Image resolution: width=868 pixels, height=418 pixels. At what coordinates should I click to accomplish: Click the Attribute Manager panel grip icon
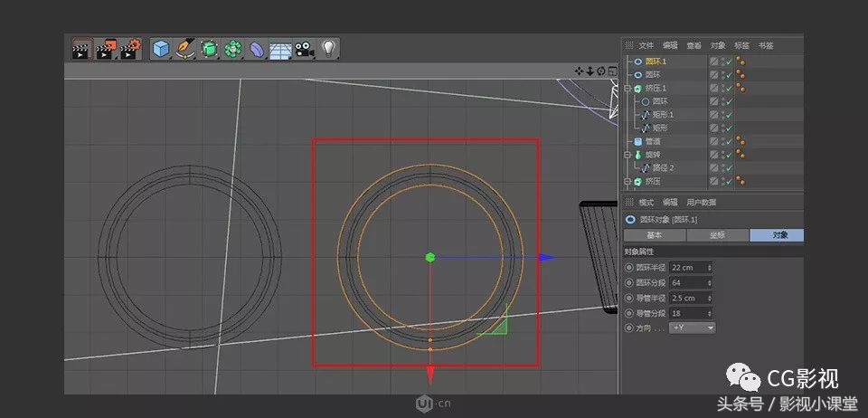pyautogui.click(x=629, y=202)
